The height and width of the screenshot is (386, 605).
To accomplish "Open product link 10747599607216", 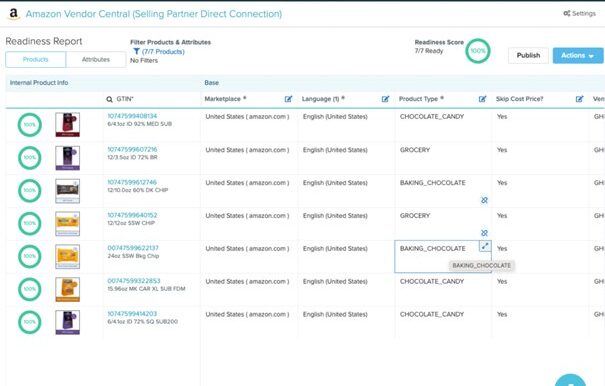I will pyautogui.click(x=132, y=149).
